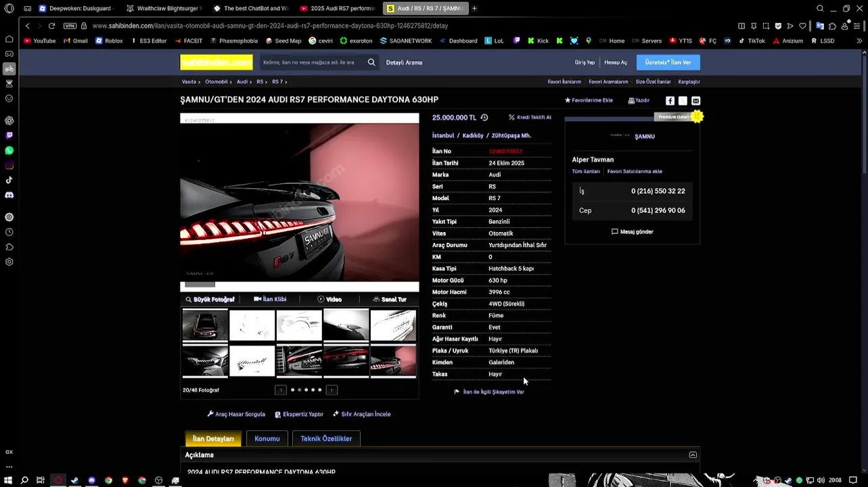Open a new tab with plus button
Image resolution: width=868 pixels, height=487 pixels.
pos(474,8)
